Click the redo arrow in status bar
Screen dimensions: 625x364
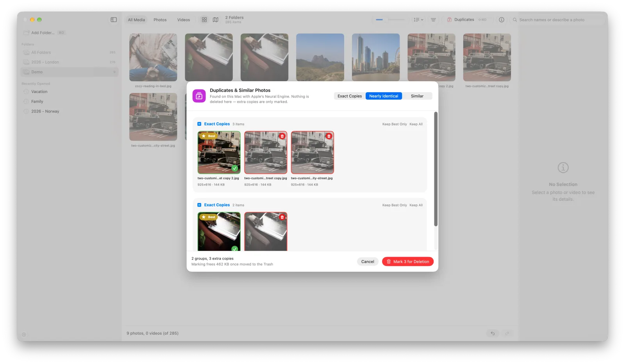[x=507, y=333]
